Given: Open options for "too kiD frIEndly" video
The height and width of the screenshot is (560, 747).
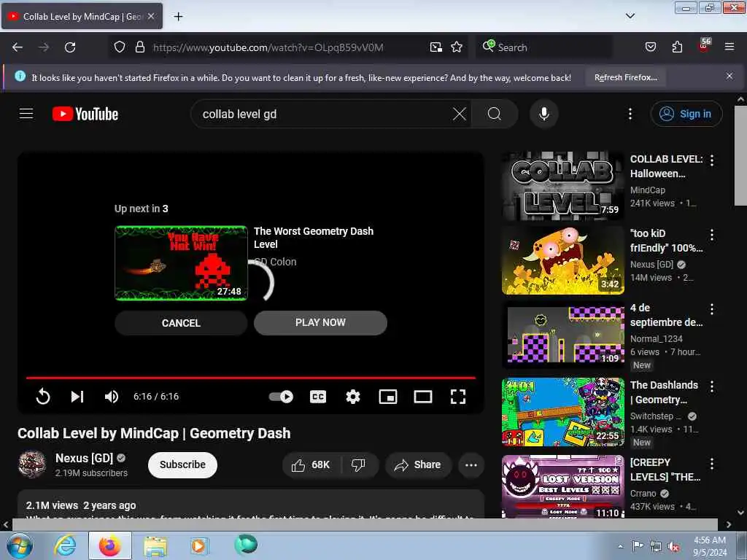Looking at the screenshot, I should (x=712, y=235).
